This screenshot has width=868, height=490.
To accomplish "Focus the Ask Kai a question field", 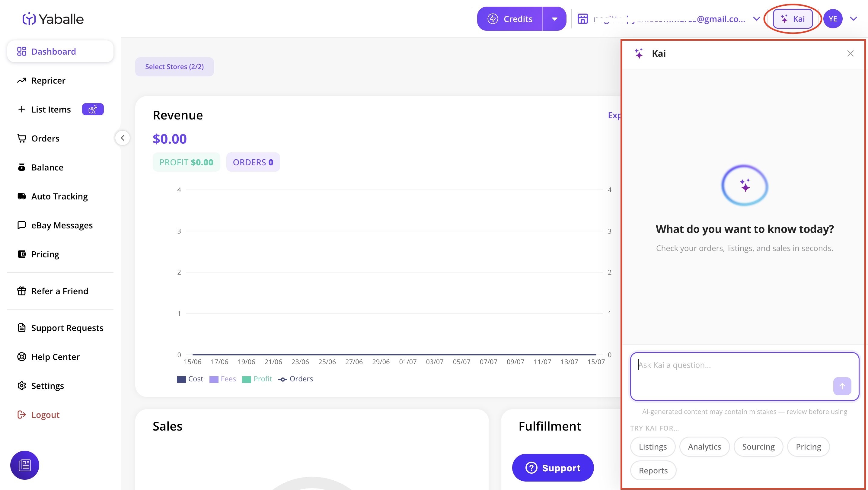I will [x=745, y=377].
